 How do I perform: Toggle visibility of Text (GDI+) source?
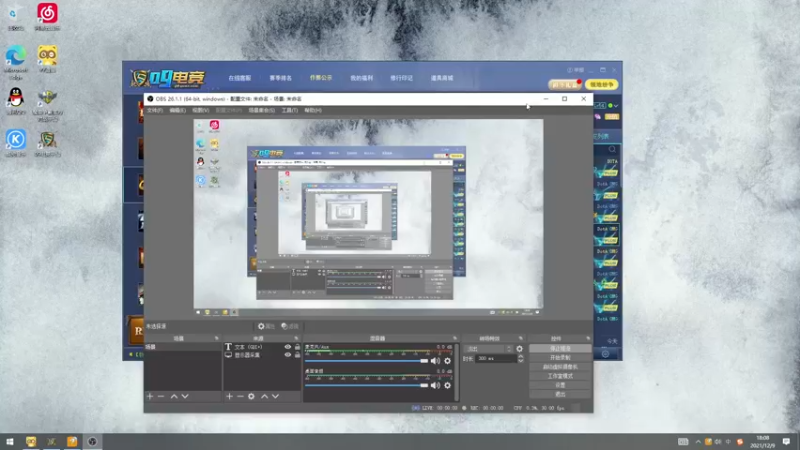click(x=288, y=347)
